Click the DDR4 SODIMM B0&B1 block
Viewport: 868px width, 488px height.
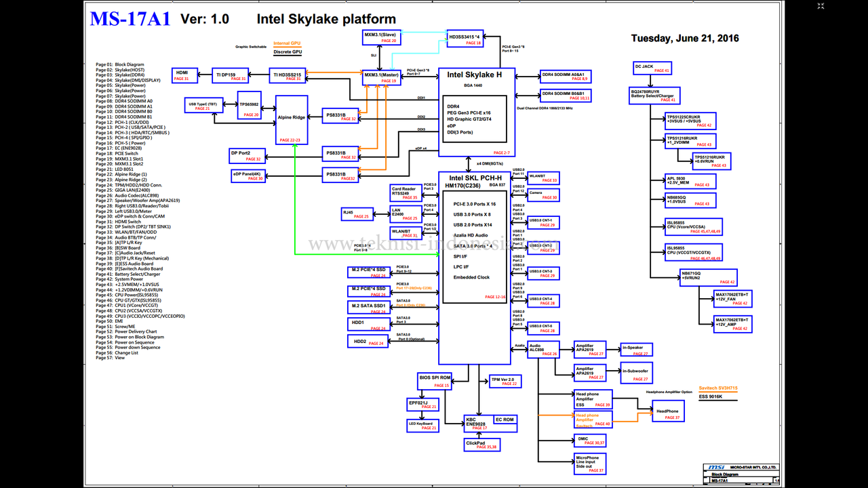[x=566, y=95]
